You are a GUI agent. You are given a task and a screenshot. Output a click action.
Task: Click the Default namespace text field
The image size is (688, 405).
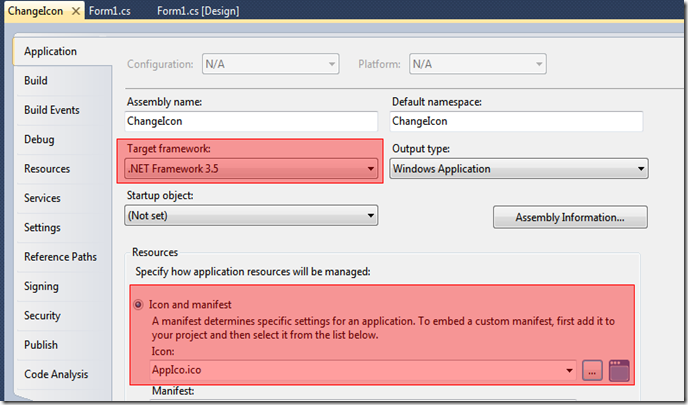pos(516,121)
